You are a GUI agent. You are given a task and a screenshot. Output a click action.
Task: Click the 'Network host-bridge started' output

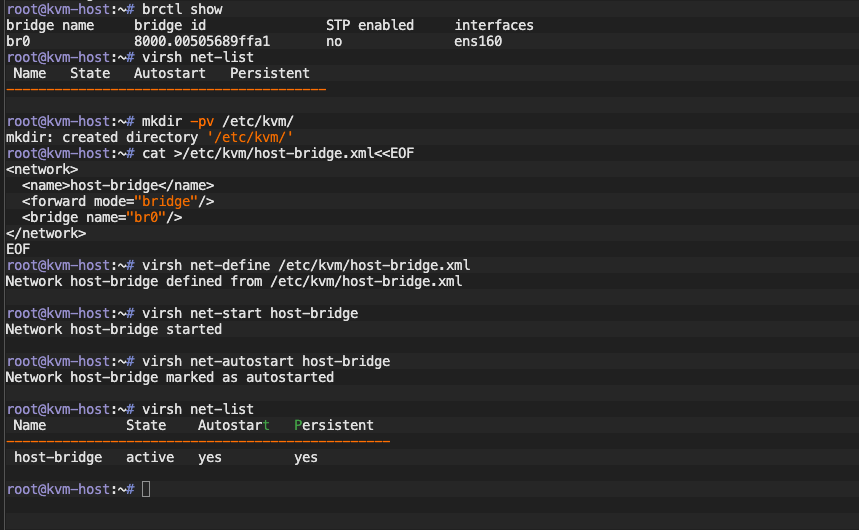pos(114,329)
